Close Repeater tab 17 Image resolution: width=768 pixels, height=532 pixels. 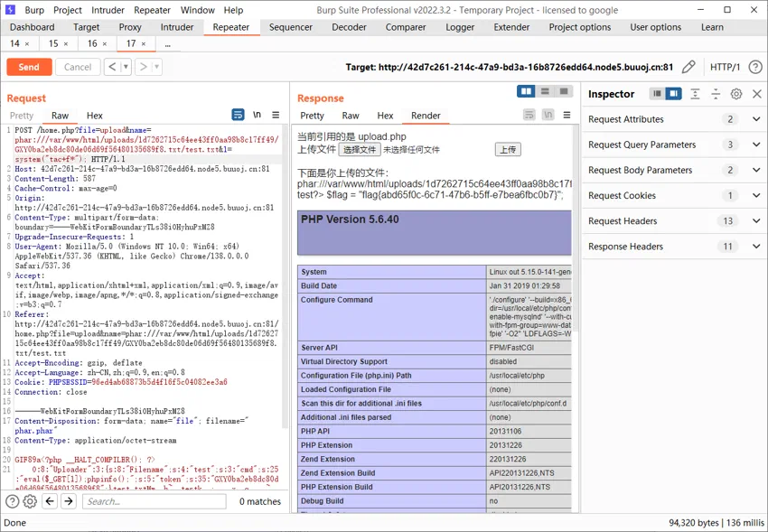pos(144,44)
